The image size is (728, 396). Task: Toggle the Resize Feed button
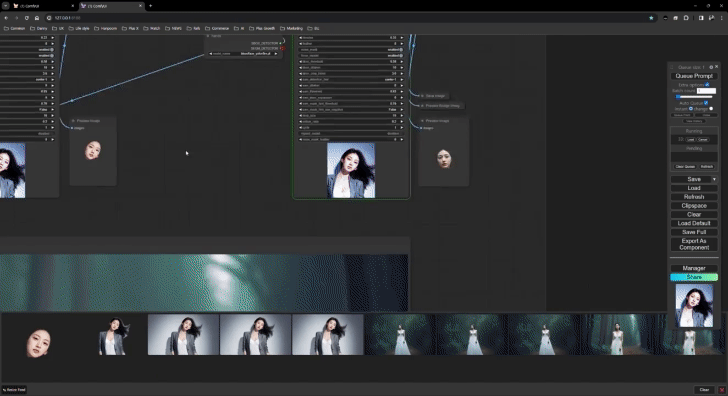14,390
